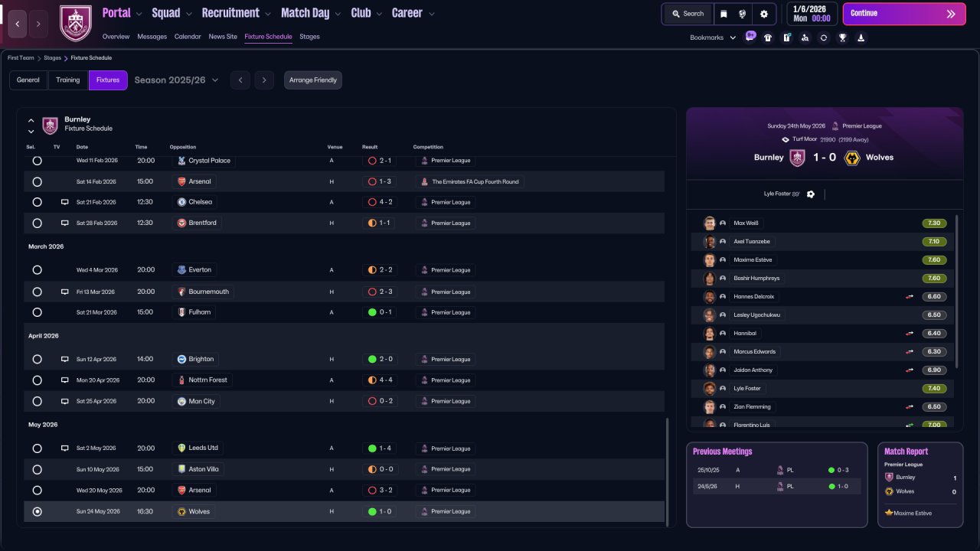Click the Continue button
Viewport: 980px width, 551px height.
coord(904,14)
